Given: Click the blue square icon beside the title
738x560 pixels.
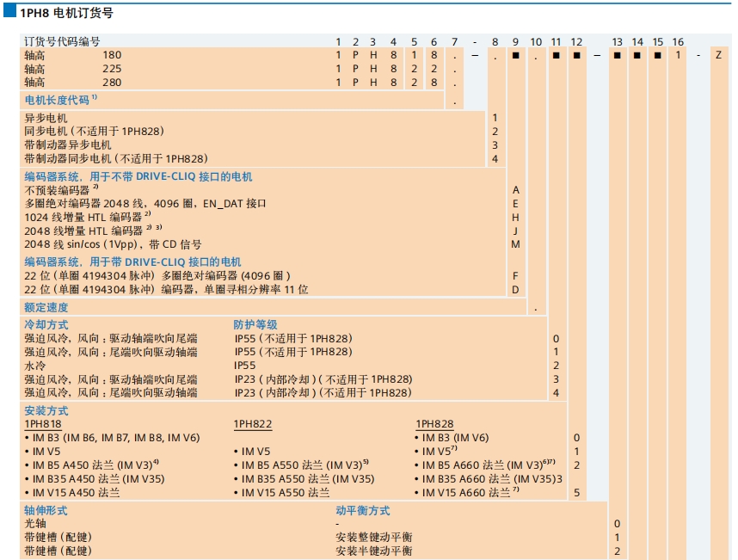Looking at the screenshot, I should tap(9, 12).
